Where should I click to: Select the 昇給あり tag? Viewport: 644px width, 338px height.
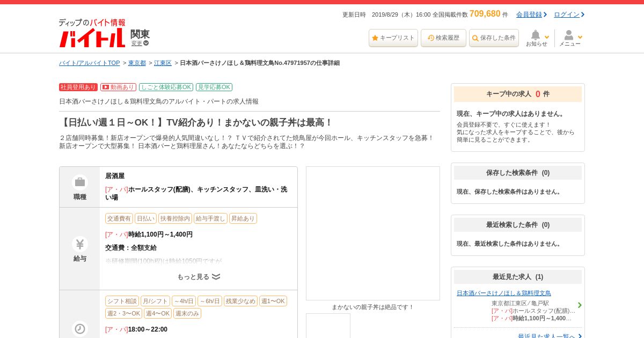tap(243, 218)
